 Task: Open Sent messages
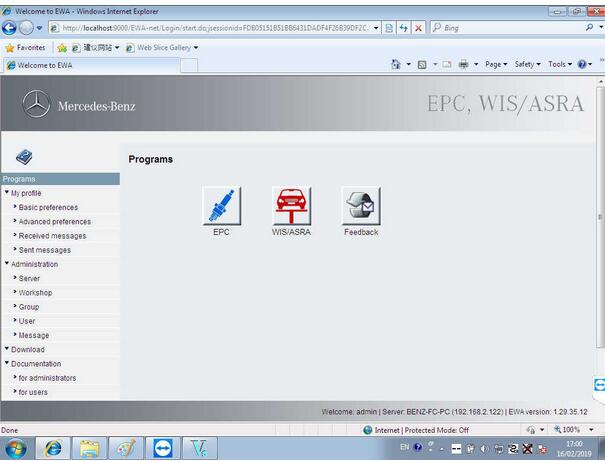45,250
